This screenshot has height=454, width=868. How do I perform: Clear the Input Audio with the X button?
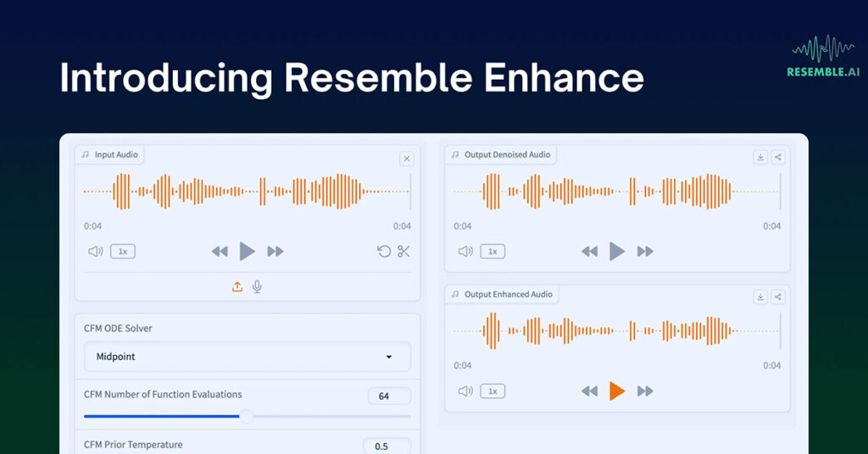pyautogui.click(x=406, y=158)
